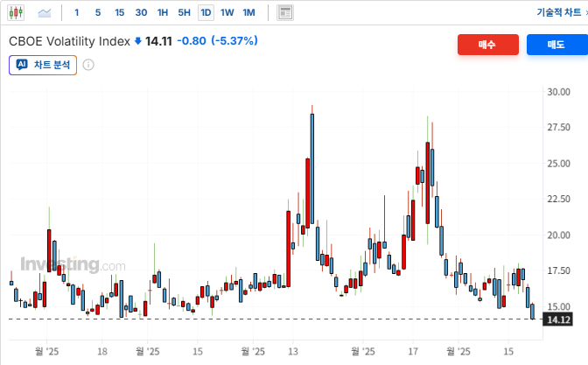Open the 기술적 차트 link
This screenshot has height=365, width=588.
(x=559, y=12)
